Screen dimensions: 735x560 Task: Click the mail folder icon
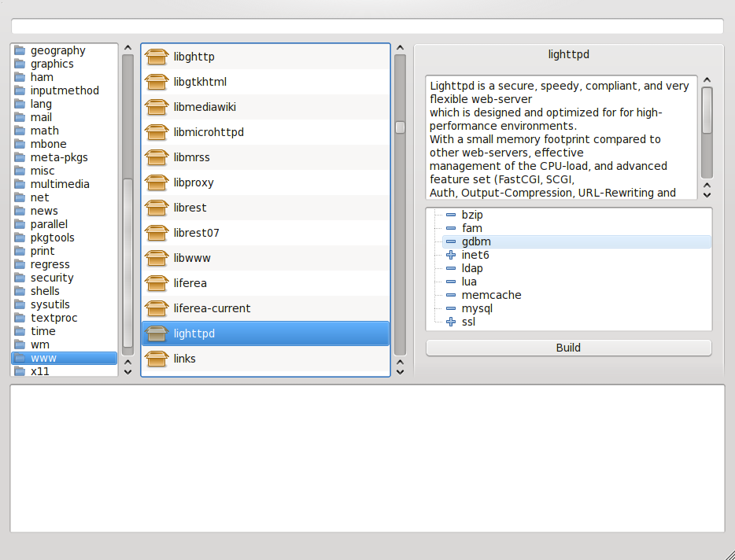tap(20, 117)
